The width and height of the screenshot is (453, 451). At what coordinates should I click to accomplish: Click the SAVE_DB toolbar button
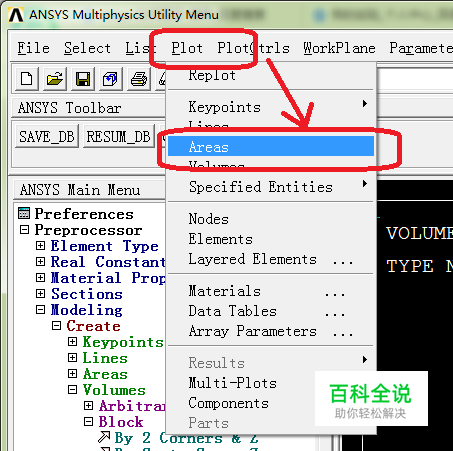coord(47,136)
